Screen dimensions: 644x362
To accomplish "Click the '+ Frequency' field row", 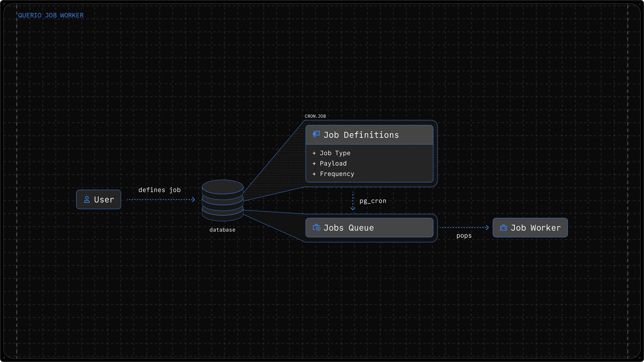I will (x=333, y=174).
